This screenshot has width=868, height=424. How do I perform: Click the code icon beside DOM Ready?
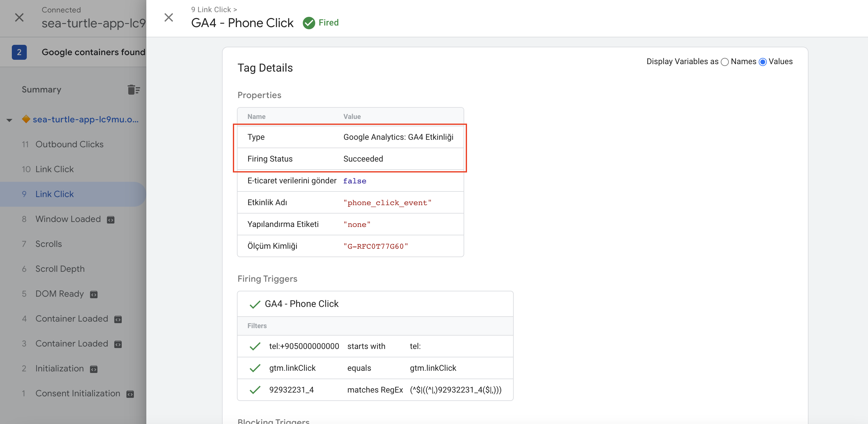[x=94, y=294]
